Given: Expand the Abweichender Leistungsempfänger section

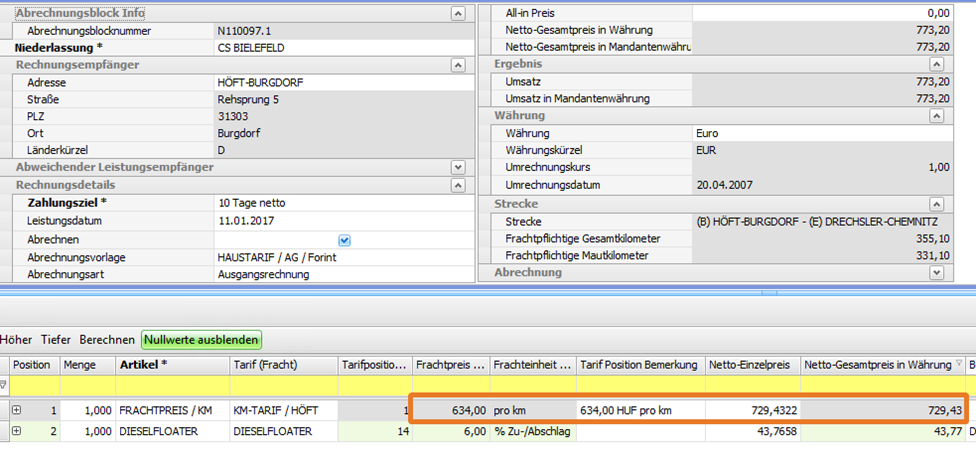Looking at the screenshot, I should pos(458,167).
